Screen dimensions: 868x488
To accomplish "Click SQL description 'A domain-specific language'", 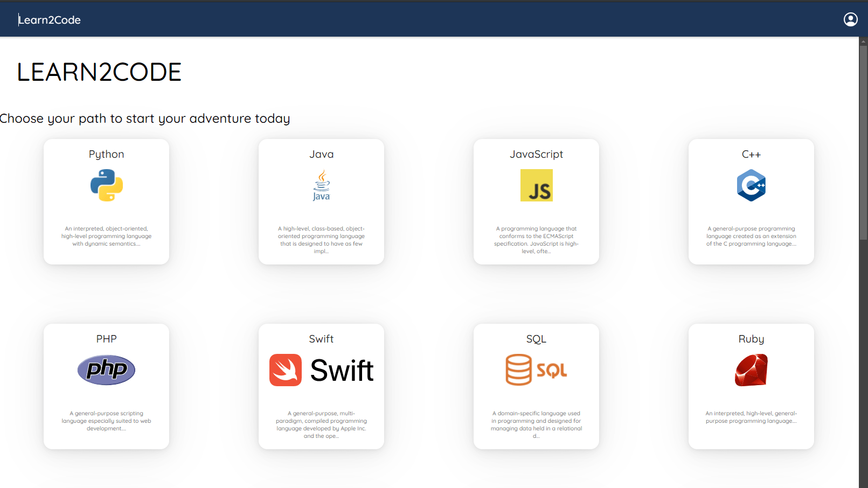I will pos(537,425).
